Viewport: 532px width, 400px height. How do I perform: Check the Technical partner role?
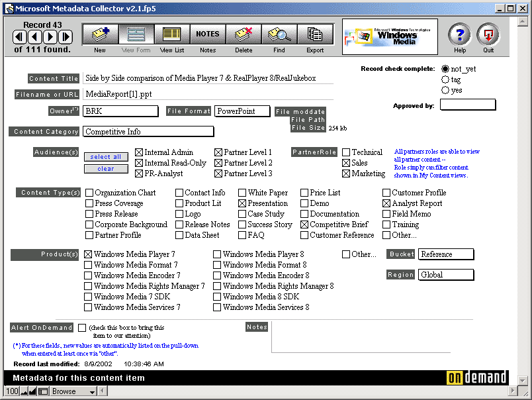coord(346,152)
